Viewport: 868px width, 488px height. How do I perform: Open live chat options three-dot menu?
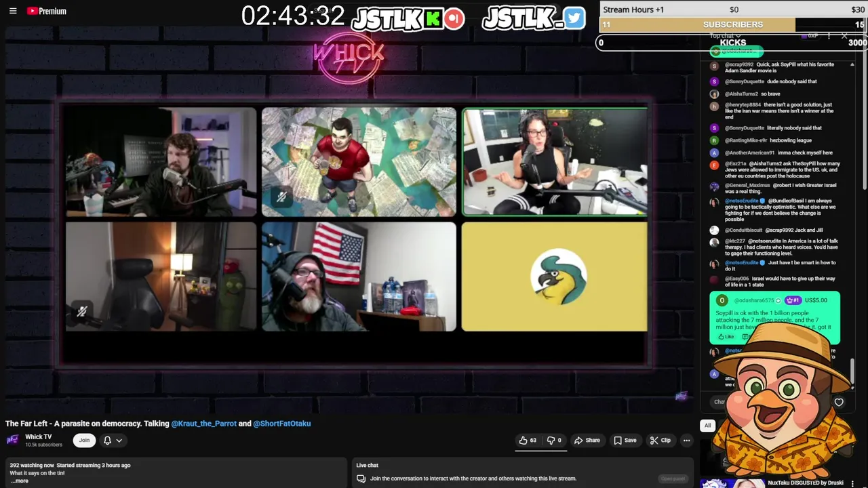pos(829,36)
